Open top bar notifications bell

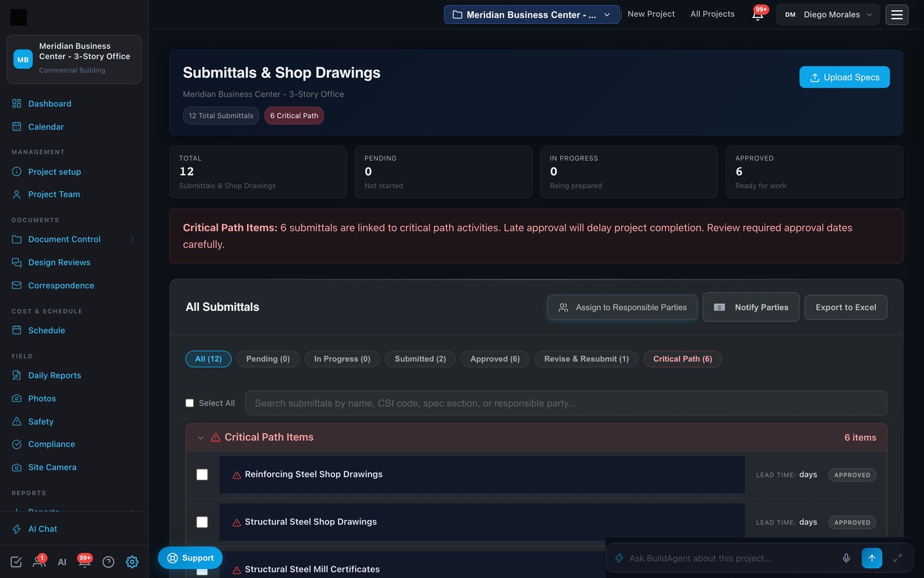pyautogui.click(x=758, y=14)
